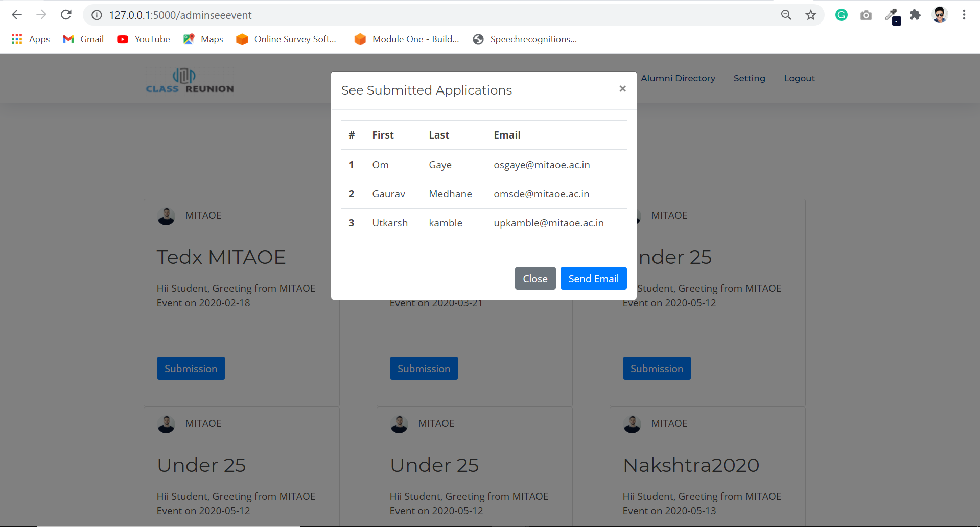Open Online Survey Soft... bookmark

coord(286,39)
